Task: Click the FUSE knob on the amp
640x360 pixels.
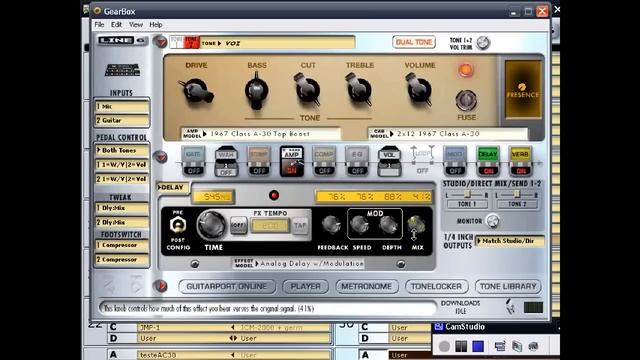Action: coord(466,100)
